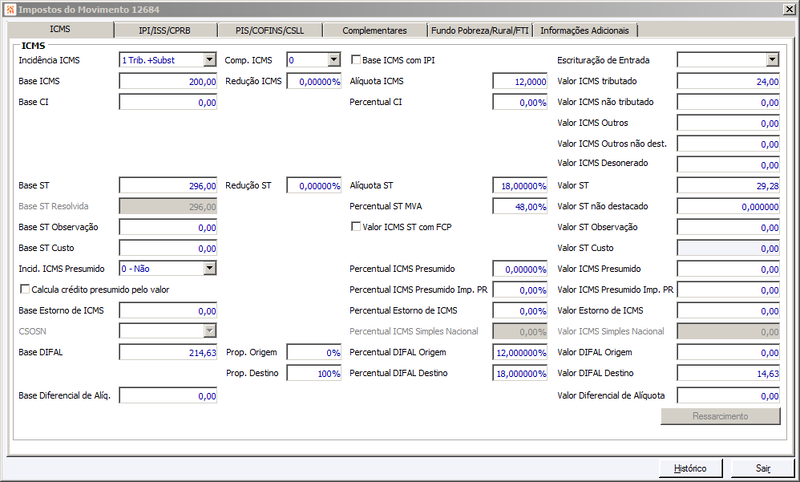Click the Alíquota ICMS field

520,81
